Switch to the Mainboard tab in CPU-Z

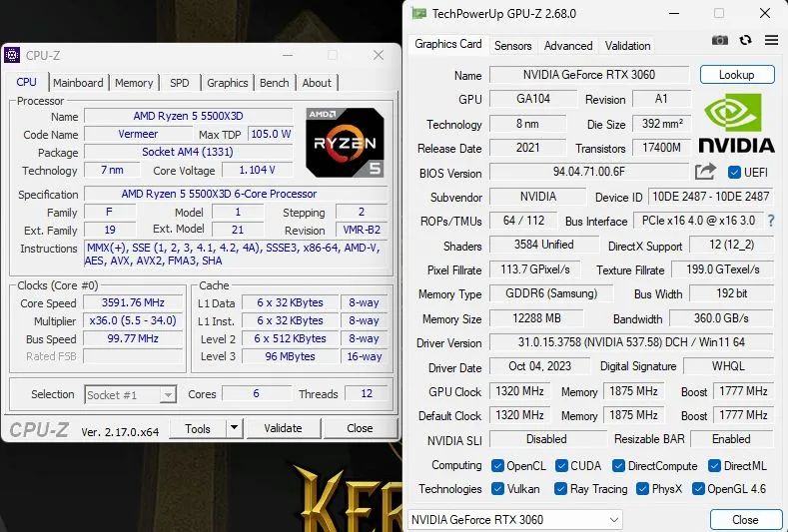point(78,83)
